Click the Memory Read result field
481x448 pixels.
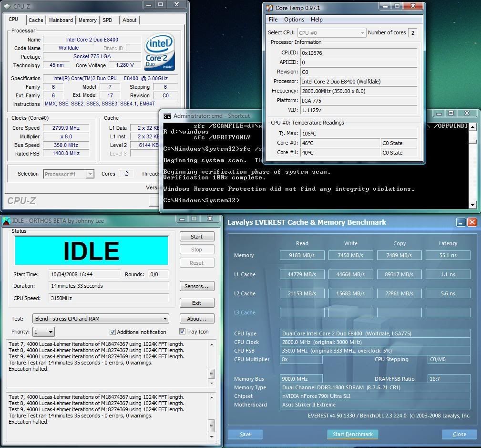click(x=302, y=255)
